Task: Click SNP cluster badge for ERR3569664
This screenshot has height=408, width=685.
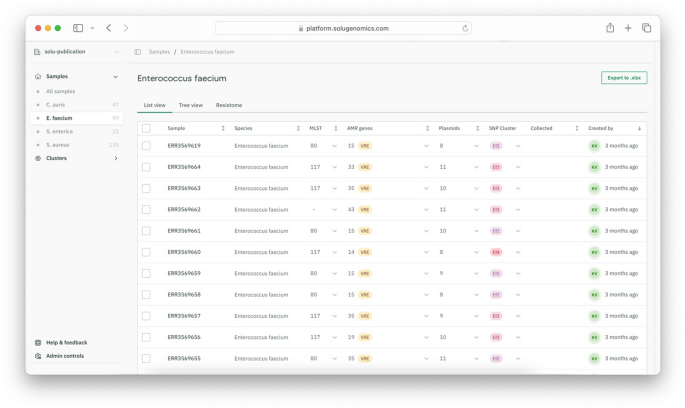Action: point(496,167)
